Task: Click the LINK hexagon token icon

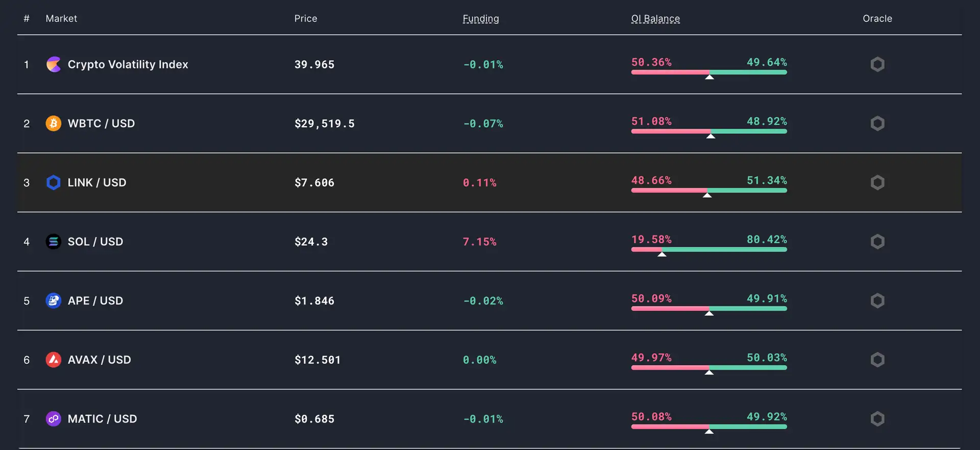Action: pyautogui.click(x=54, y=183)
